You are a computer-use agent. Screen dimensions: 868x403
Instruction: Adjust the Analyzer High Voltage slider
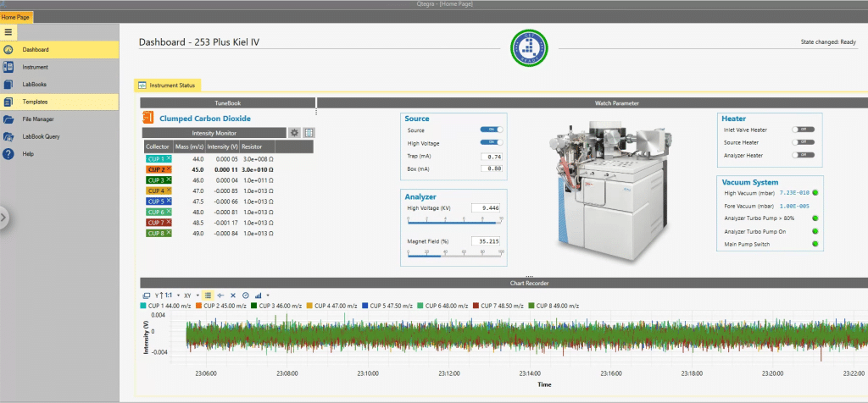pyautogui.click(x=454, y=221)
